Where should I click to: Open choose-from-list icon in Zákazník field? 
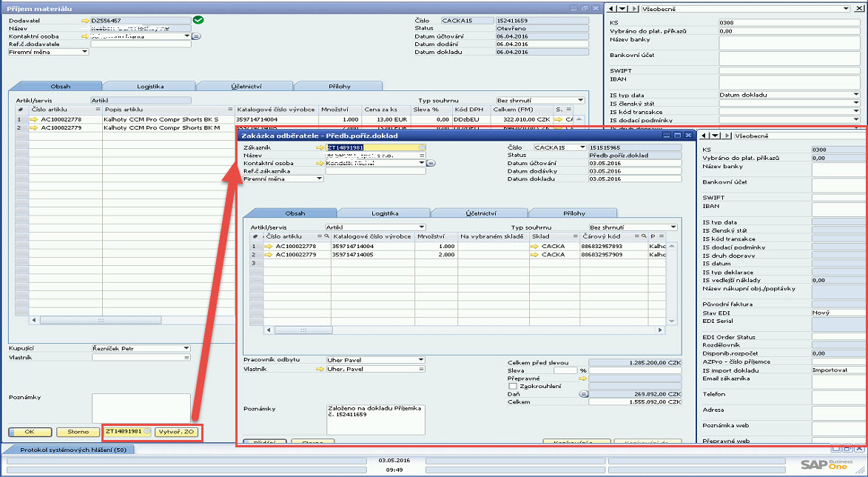(x=422, y=148)
